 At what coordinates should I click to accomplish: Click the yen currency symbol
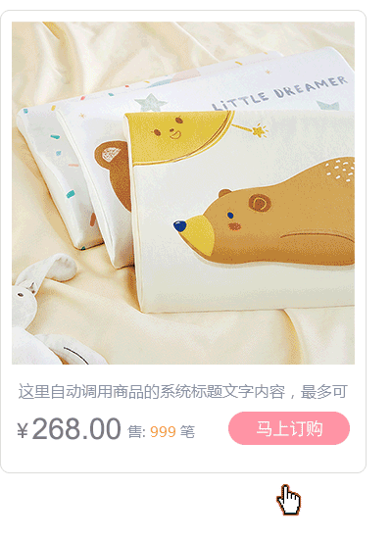point(23,430)
